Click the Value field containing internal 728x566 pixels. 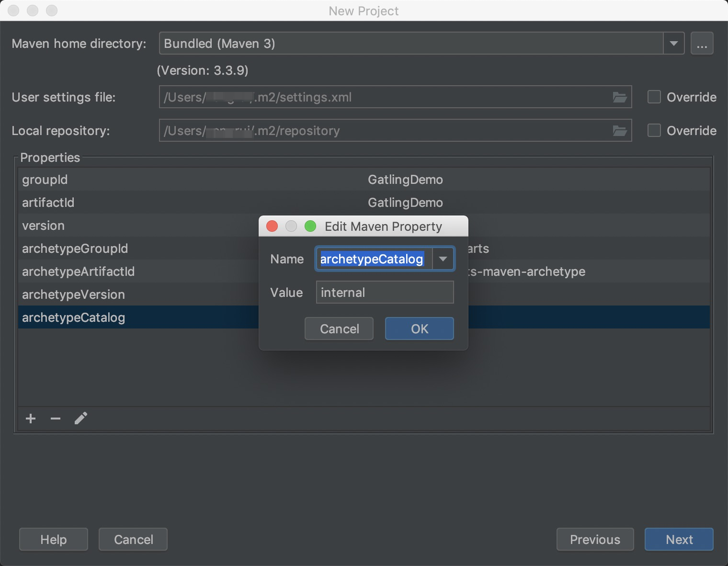[385, 292]
